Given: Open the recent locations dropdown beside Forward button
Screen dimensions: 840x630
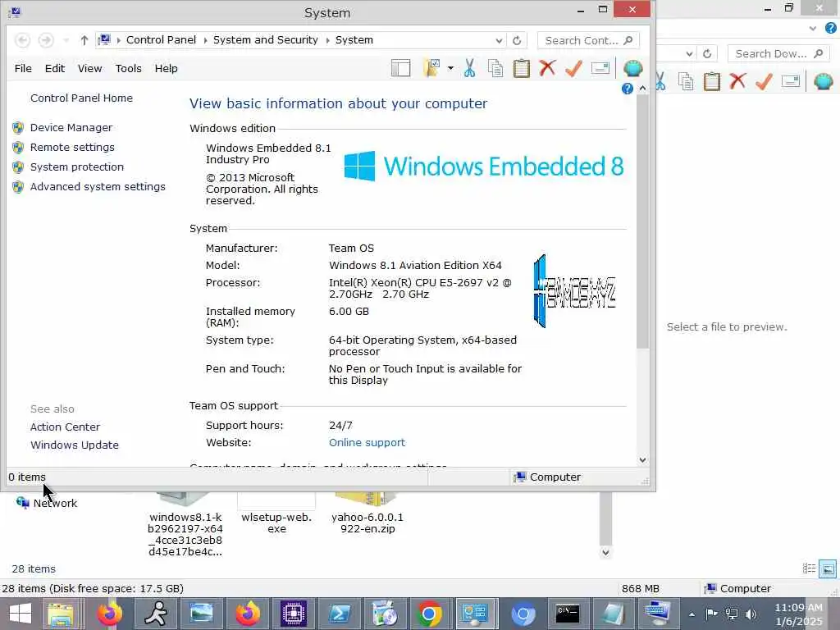Looking at the screenshot, I should pyautogui.click(x=66, y=40).
